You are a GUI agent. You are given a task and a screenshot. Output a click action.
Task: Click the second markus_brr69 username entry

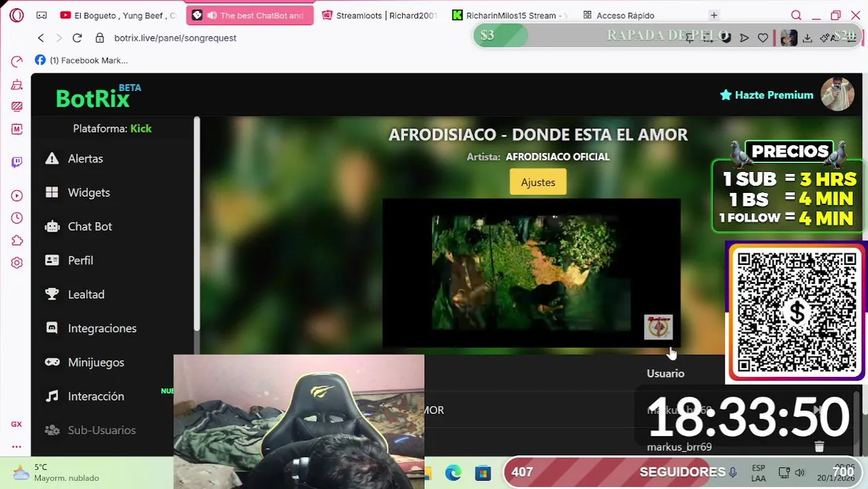[x=679, y=447]
